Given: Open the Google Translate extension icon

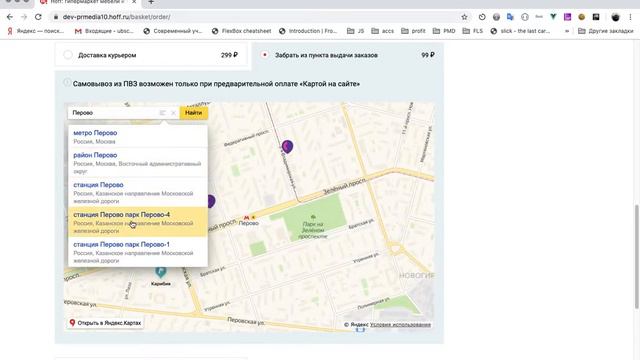Looking at the screenshot, I should click(x=510, y=17).
